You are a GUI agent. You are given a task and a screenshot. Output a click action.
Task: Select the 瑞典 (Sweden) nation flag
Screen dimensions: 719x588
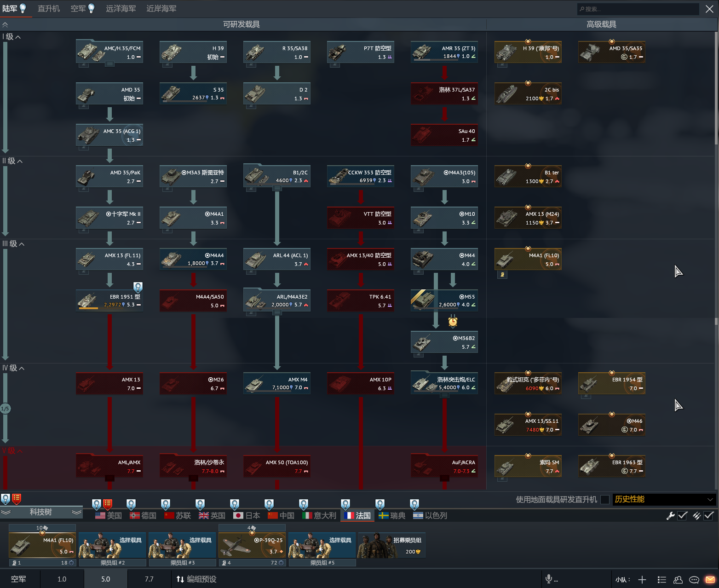(x=391, y=515)
